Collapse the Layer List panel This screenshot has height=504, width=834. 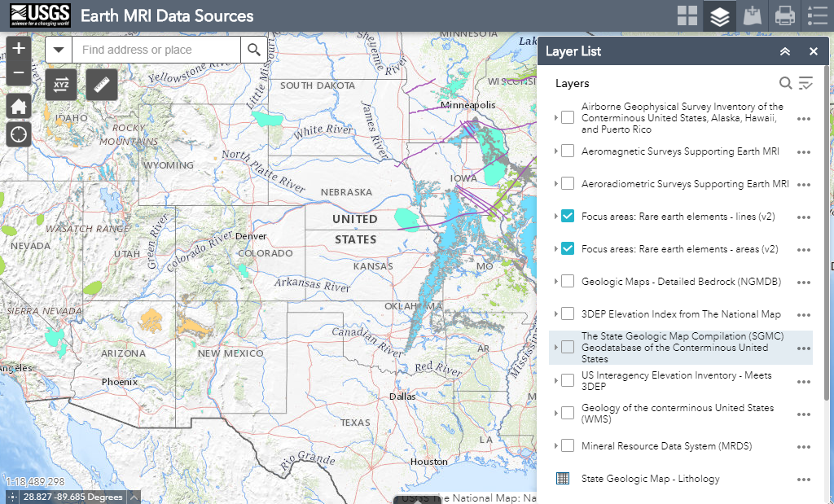784,51
